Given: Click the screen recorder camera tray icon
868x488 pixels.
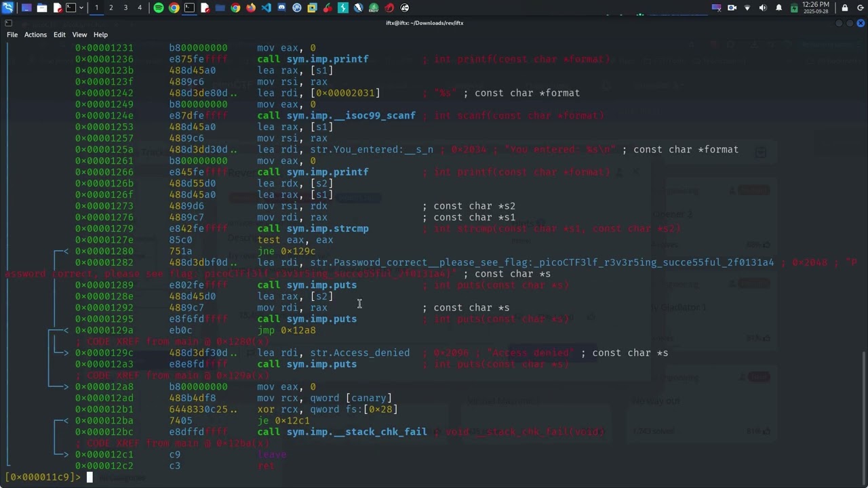Looking at the screenshot, I should [732, 7].
